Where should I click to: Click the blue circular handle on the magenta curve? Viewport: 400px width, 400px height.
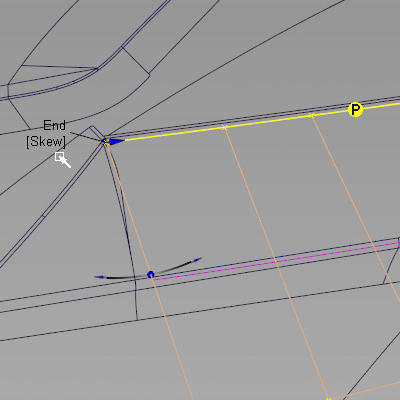(x=151, y=275)
